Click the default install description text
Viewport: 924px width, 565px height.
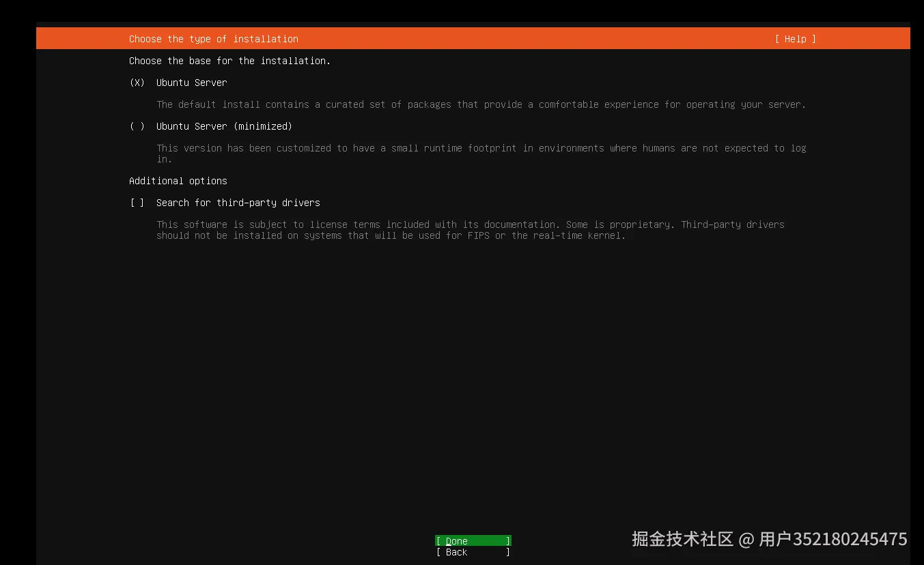pyautogui.click(x=481, y=104)
